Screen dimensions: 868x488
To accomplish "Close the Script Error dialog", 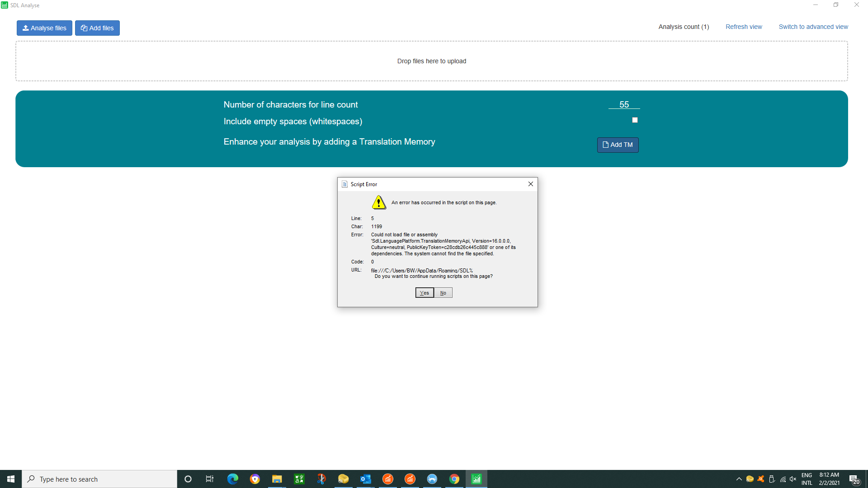I will pyautogui.click(x=531, y=184).
